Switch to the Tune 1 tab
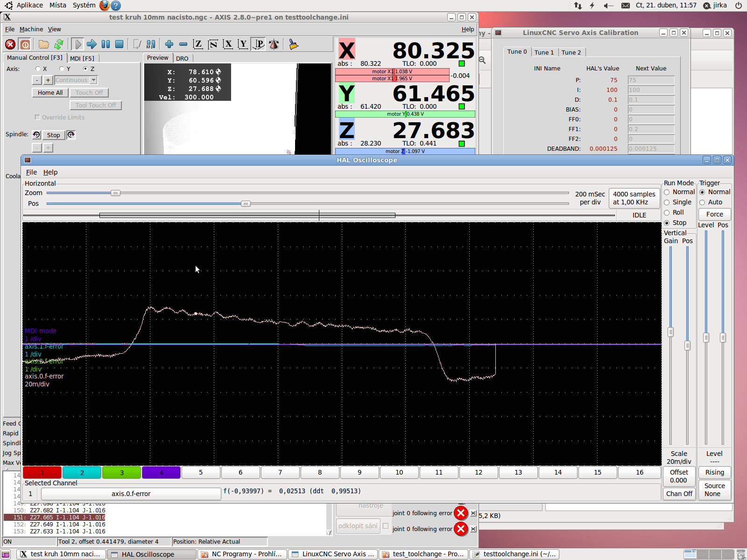 tap(544, 52)
